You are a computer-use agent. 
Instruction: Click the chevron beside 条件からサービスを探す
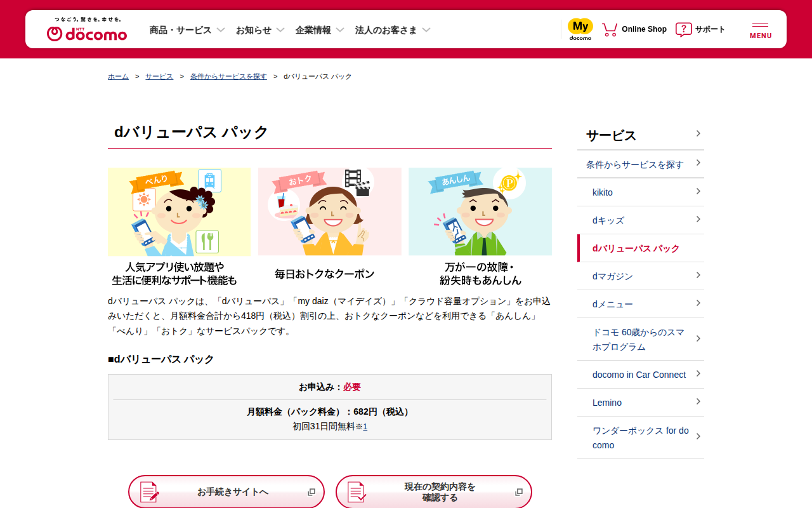698,163
